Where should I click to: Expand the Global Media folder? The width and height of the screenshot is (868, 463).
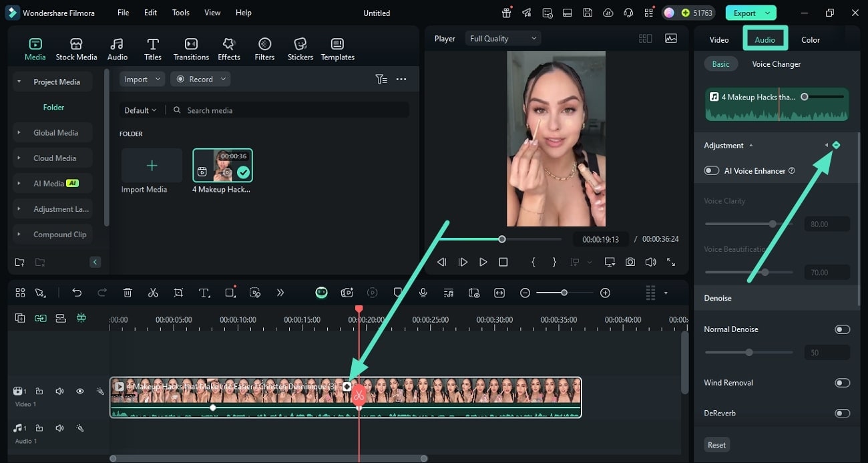click(x=55, y=133)
